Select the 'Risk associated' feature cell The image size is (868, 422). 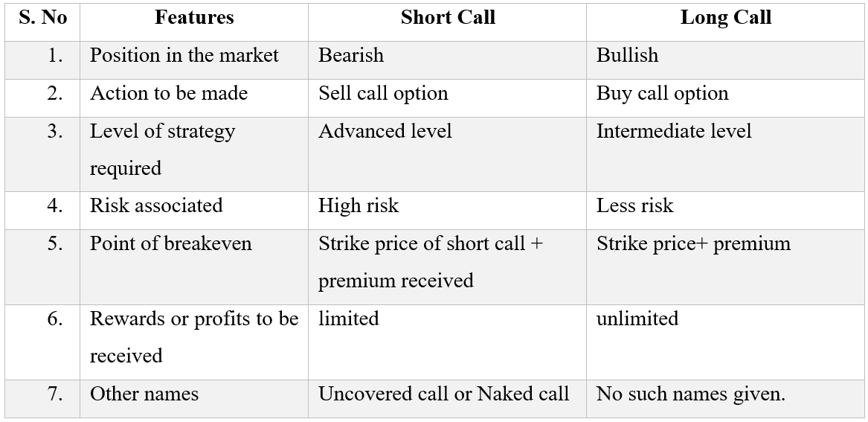pos(156,206)
